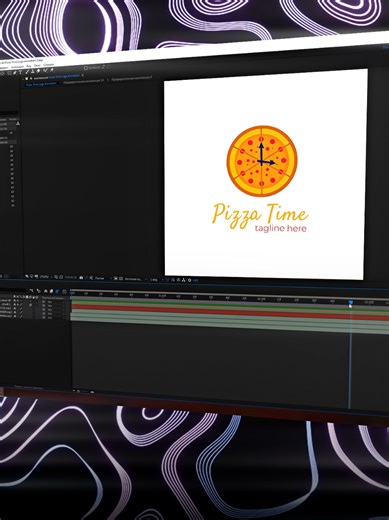
Task: Select the Roto Brush tool
Action: [45, 70]
